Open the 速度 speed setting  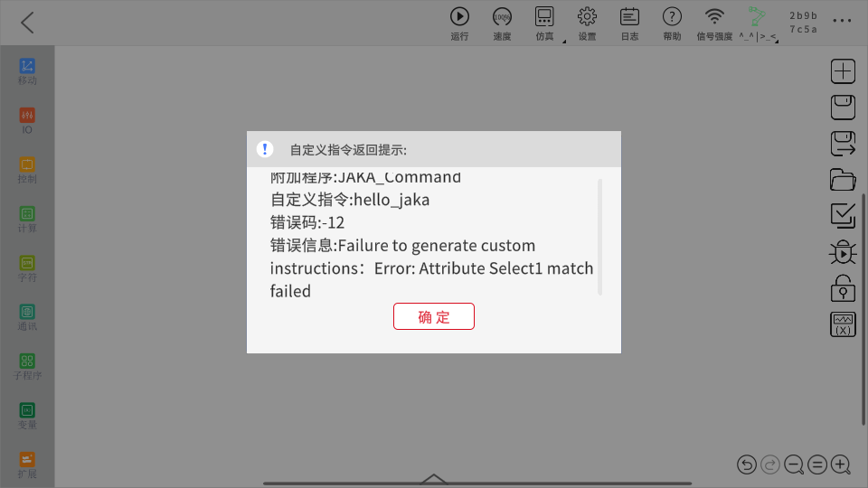(502, 23)
